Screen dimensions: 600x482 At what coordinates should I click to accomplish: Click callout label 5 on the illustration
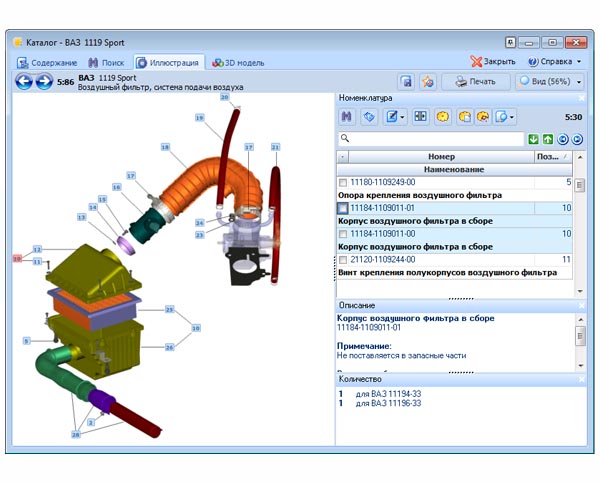pos(26,341)
